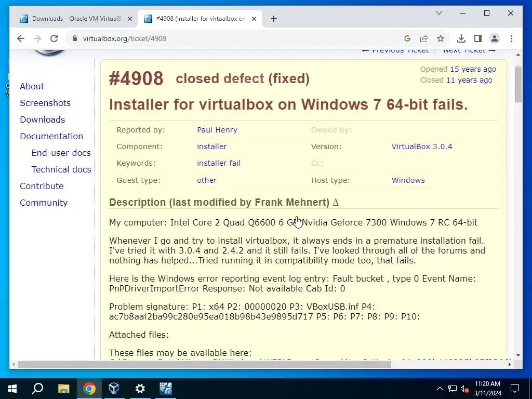Click the installer fail keyword link
532x399 pixels.
click(219, 163)
